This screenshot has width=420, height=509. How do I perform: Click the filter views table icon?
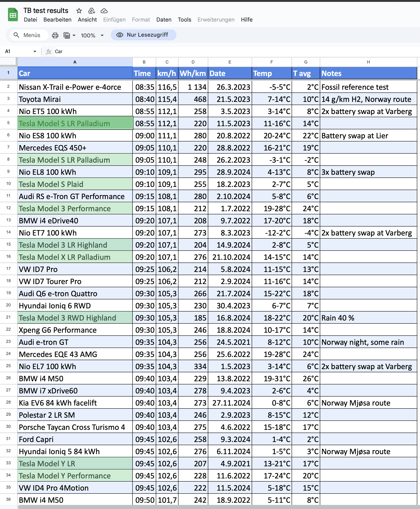(67, 35)
